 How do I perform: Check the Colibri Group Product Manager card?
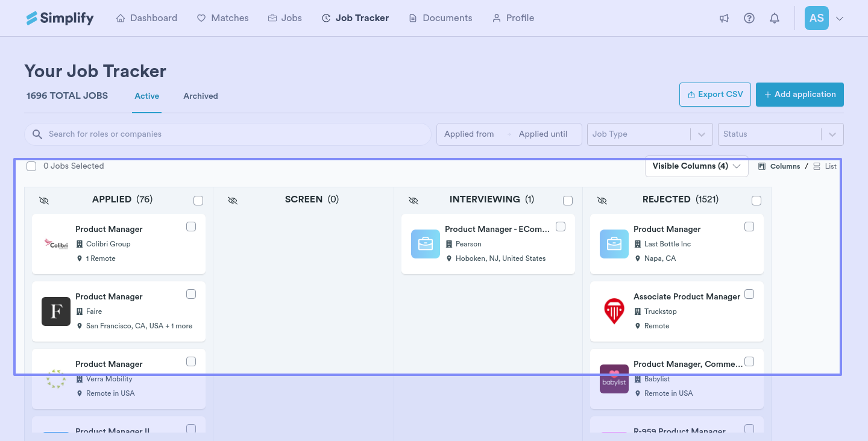click(191, 227)
